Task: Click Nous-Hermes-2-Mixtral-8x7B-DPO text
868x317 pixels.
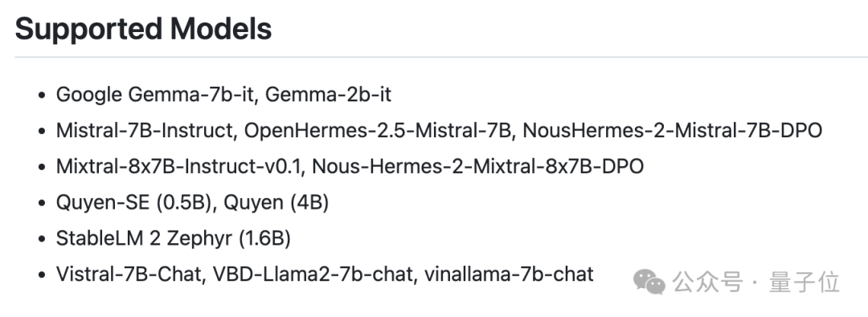Action: pos(477,166)
